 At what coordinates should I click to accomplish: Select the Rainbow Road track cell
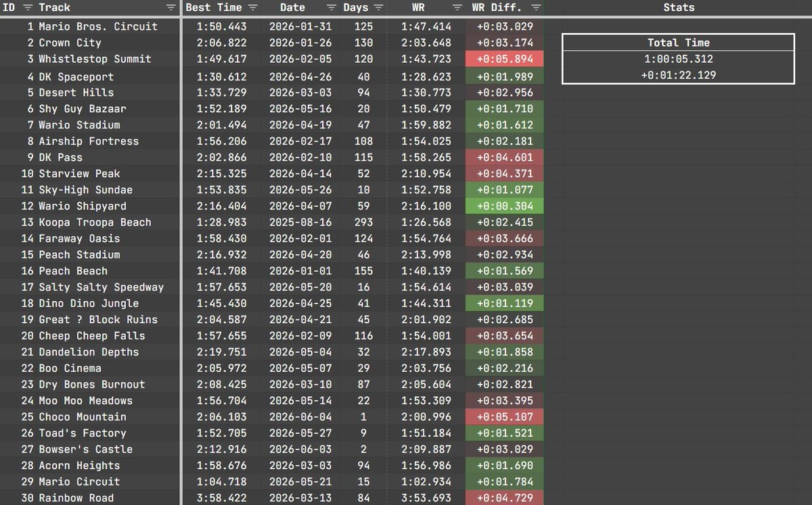coord(108,498)
